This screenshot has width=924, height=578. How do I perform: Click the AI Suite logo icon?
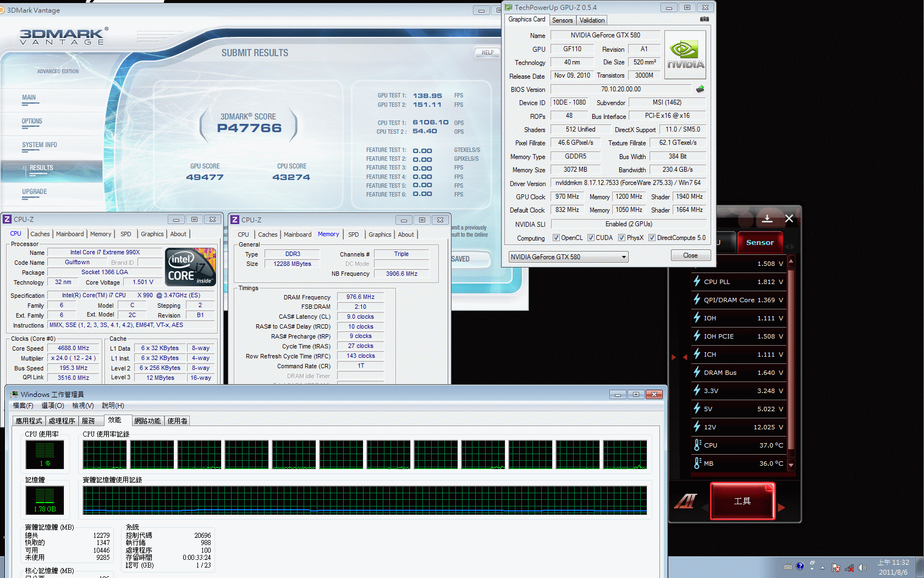tap(686, 501)
